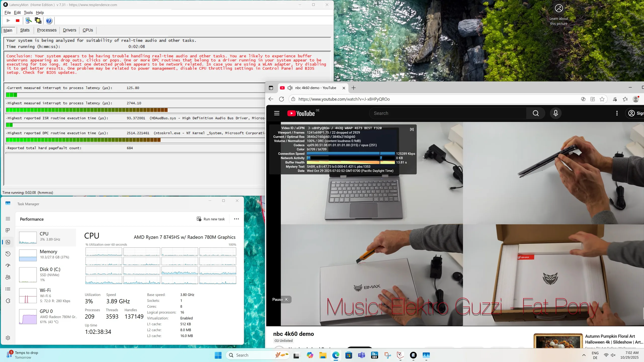Refresh the YouTube page in browser
The image size is (644, 362).
point(281,99)
